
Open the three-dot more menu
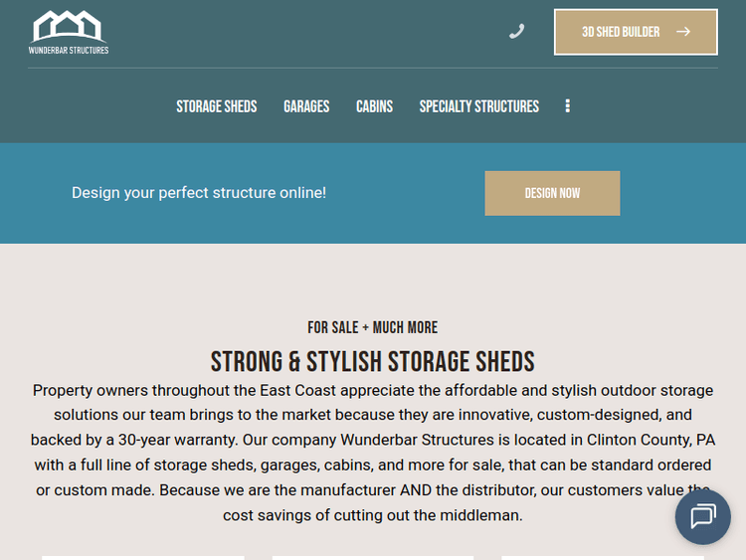point(567,106)
